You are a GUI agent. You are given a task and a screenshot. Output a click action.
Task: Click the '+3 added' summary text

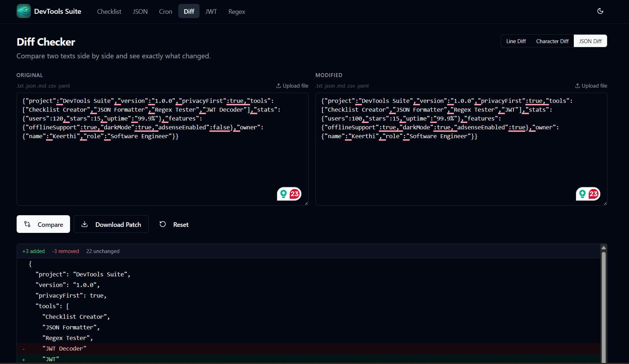pos(34,251)
